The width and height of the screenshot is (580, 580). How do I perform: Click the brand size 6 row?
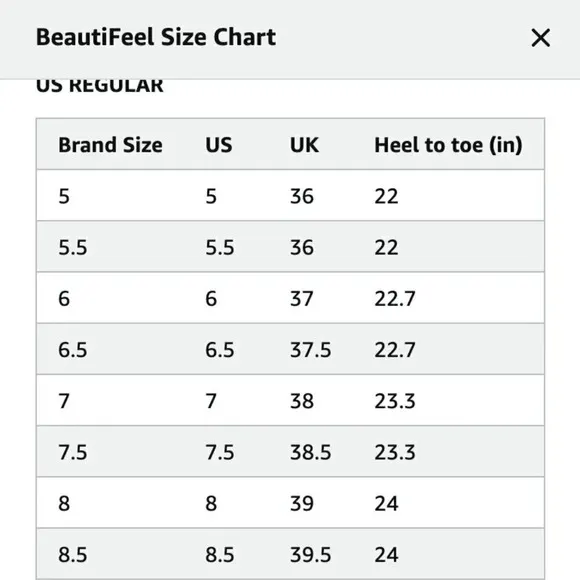[290, 298]
